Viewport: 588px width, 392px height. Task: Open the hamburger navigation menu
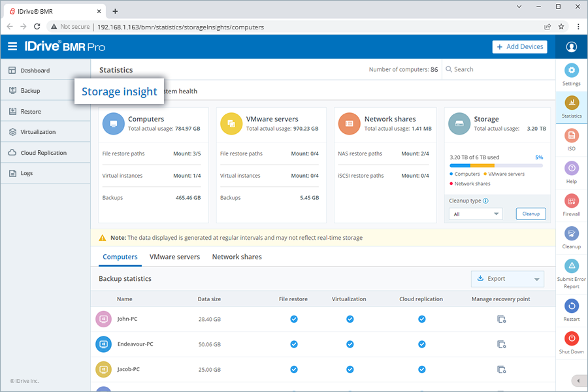[12, 46]
